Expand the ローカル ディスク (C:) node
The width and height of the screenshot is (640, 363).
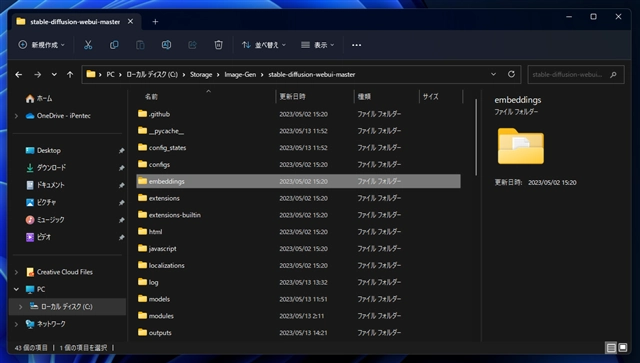tap(20, 307)
